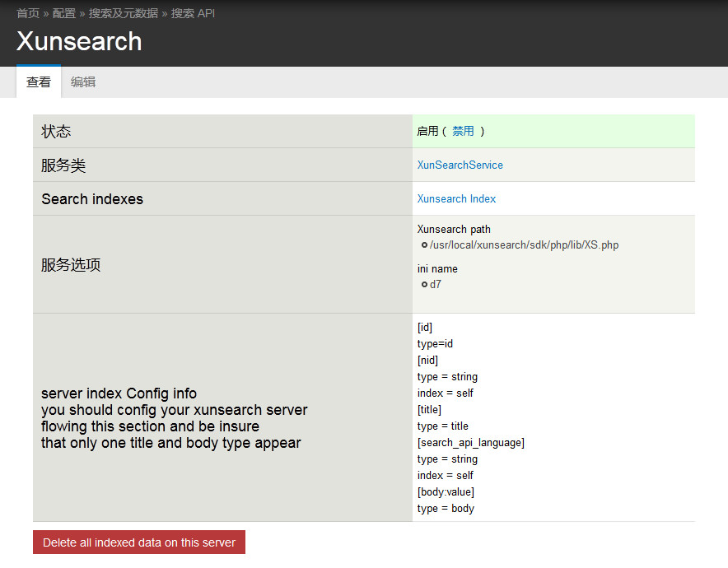The height and width of the screenshot is (568, 728).
Task: Go to the 配置 breadcrumb link
Action: tap(64, 13)
